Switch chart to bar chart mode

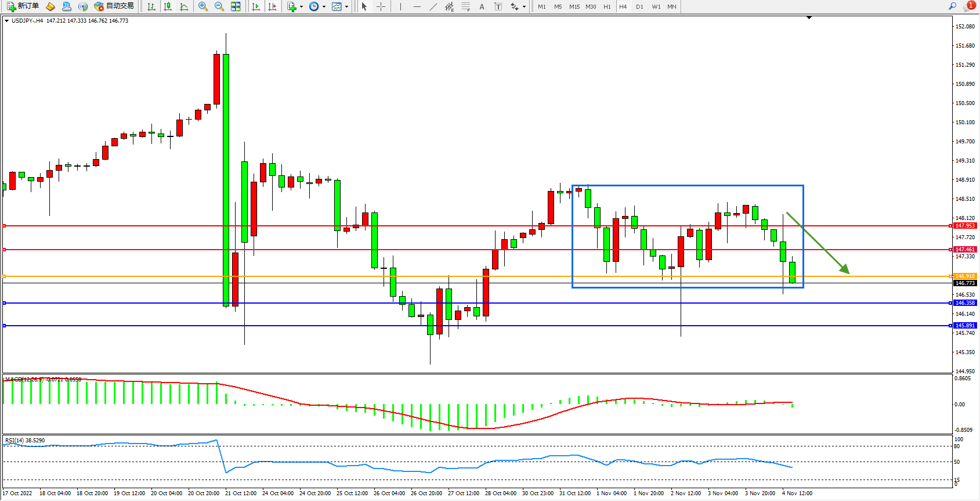pyautogui.click(x=151, y=6)
